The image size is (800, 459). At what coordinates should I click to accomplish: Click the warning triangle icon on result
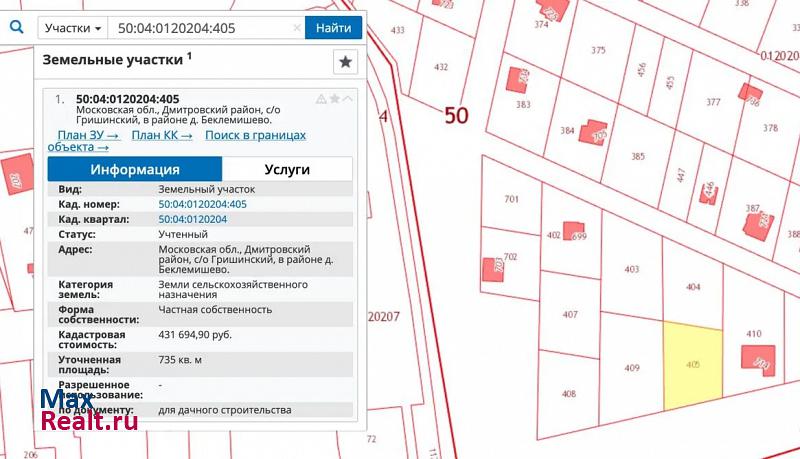[x=321, y=99]
